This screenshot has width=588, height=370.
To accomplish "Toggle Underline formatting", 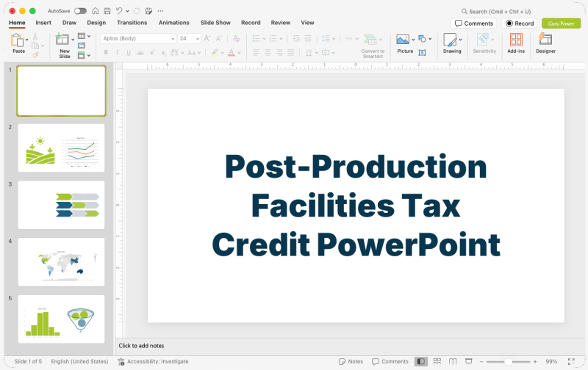I will coord(128,53).
